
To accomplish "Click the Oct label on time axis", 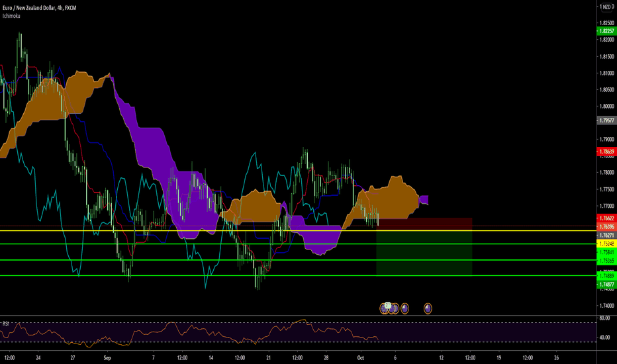I will (360, 357).
